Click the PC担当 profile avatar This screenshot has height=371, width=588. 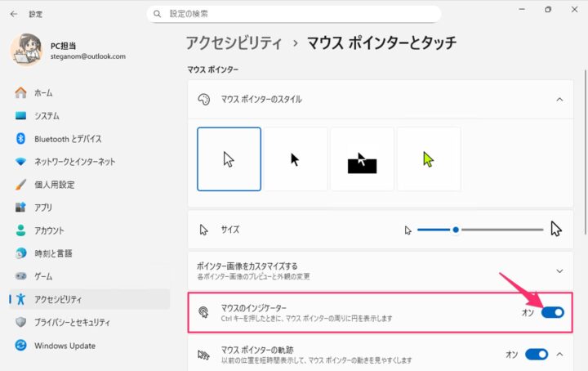click(x=23, y=50)
